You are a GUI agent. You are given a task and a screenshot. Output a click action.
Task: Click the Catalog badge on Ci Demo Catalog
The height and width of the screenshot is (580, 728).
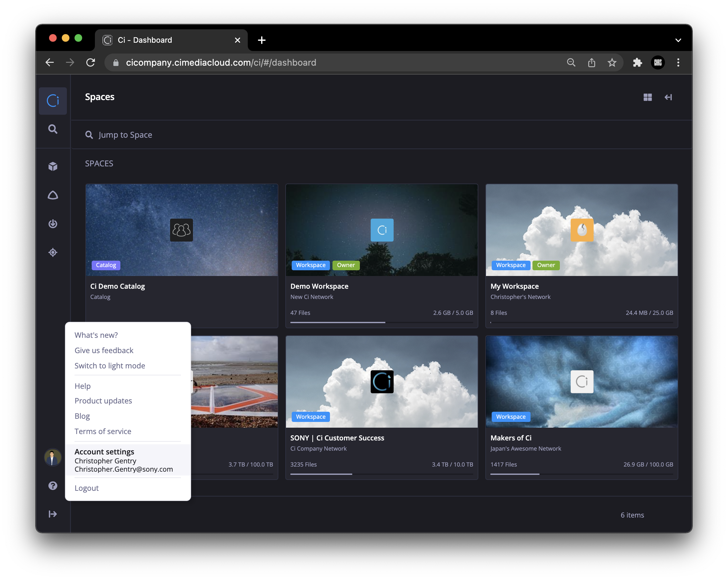[106, 265]
